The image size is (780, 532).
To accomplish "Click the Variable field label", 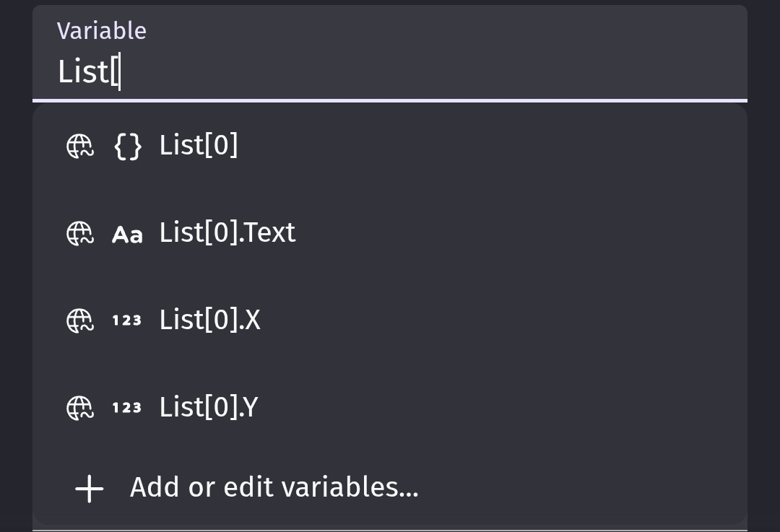I will coord(102,31).
